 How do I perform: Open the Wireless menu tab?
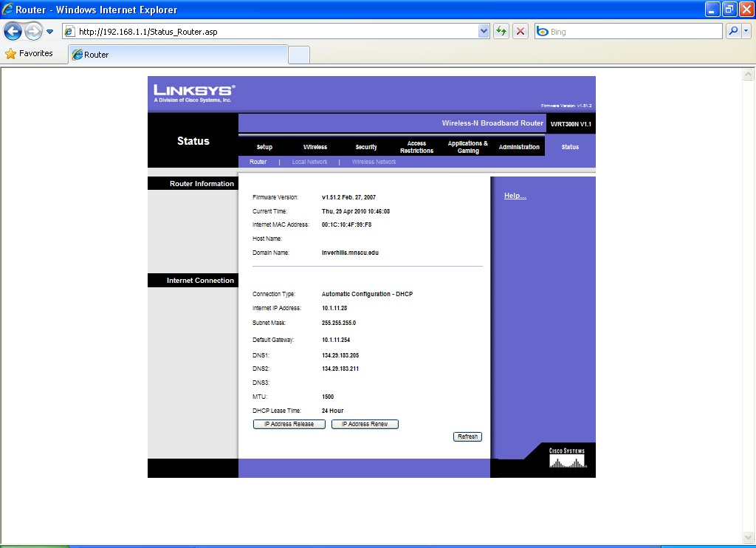(x=315, y=147)
